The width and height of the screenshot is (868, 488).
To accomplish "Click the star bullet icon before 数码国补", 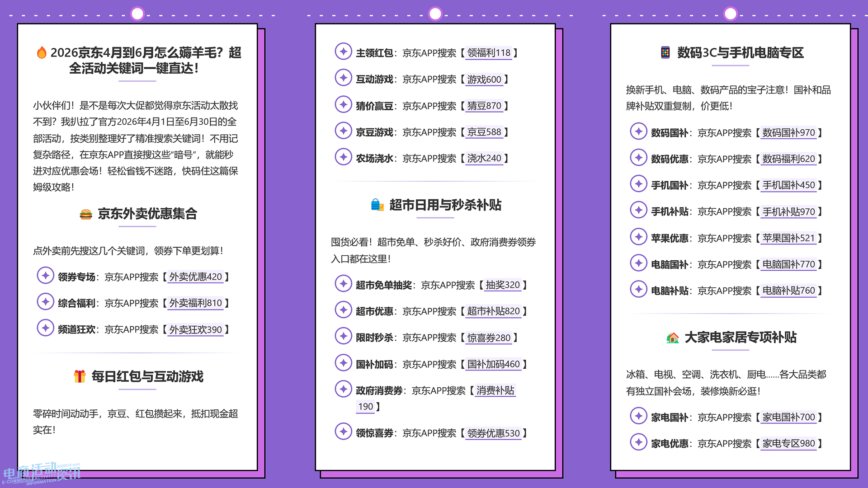I will coord(639,131).
